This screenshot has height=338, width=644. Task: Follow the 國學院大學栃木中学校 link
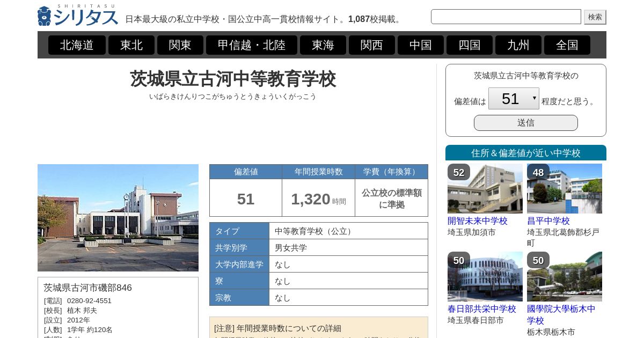click(561, 314)
